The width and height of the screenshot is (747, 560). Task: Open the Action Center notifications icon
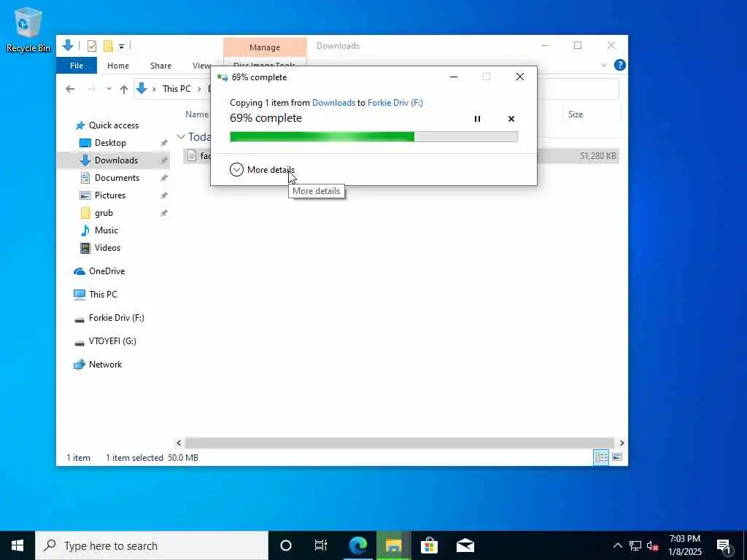(724, 545)
